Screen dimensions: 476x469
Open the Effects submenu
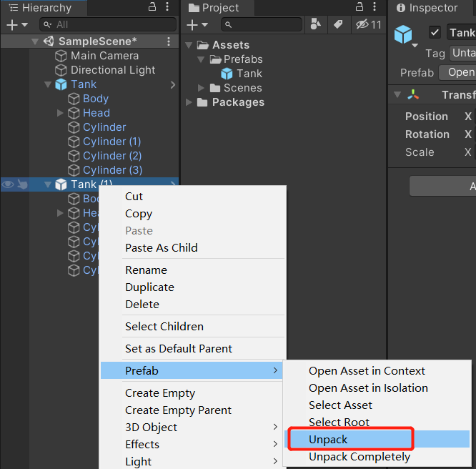pos(192,445)
